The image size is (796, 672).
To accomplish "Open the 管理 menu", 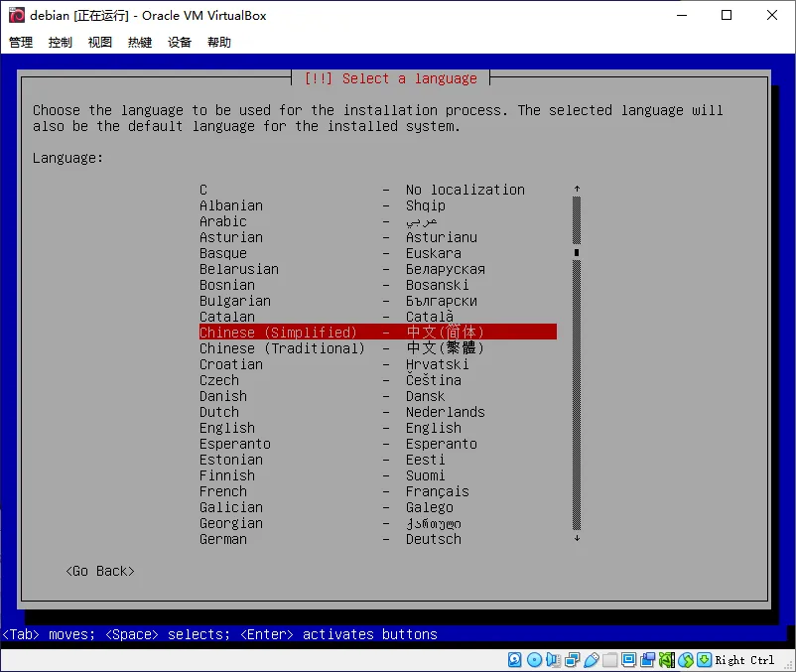I will tap(21, 42).
